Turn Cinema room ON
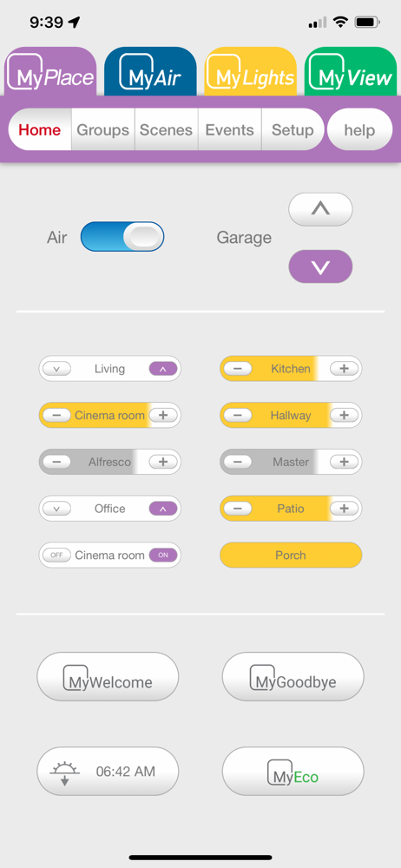The width and height of the screenshot is (401, 868). (x=163, y=555)
